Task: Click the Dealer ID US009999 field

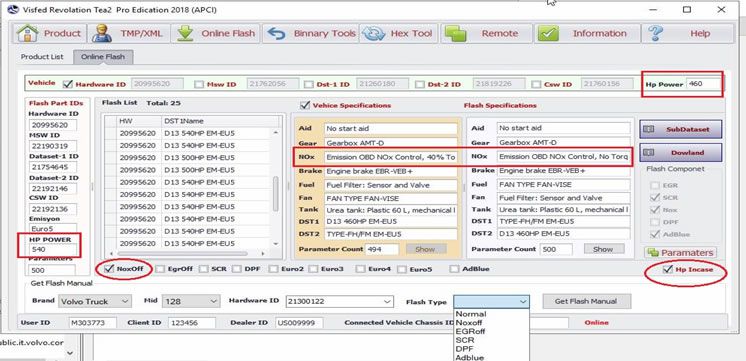Action: pyautogui.click(x=299, y=322)
